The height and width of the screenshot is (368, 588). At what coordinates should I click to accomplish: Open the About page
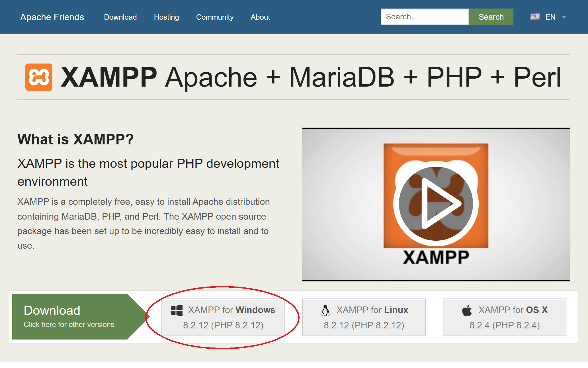tap(260, 17)
